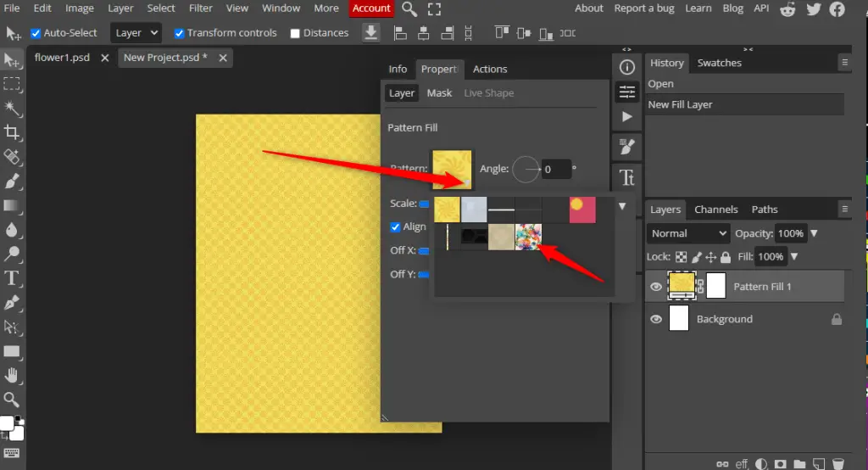Select the Spot Healing tool
Screen dimensions: 868x470
click(x=12, y=157)
